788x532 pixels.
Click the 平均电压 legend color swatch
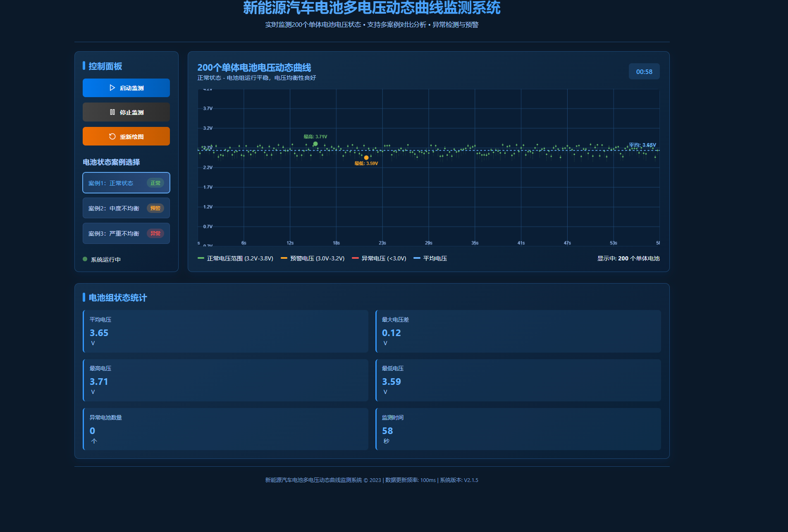(x=417, y=258)
